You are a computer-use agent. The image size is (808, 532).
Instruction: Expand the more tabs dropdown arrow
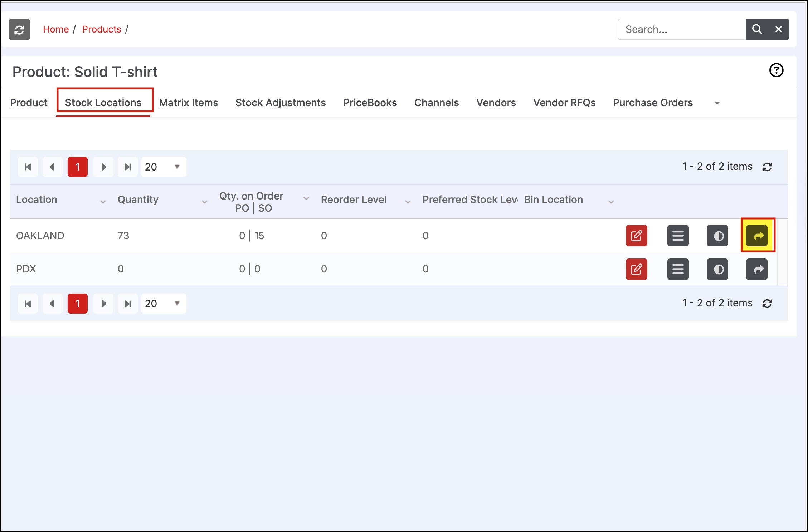pos(717,103)
